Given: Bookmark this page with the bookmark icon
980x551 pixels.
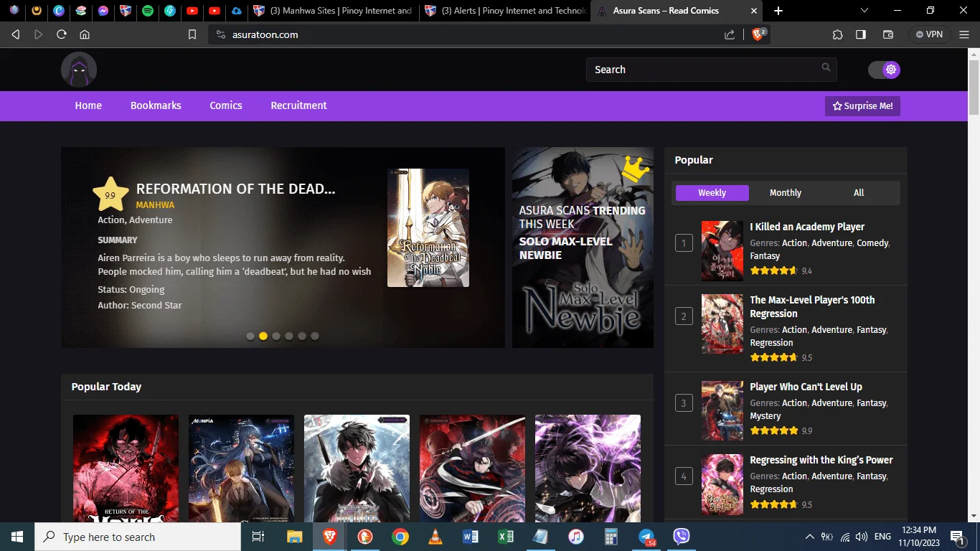Looking at the screenshot, I should tap(192, 34).
